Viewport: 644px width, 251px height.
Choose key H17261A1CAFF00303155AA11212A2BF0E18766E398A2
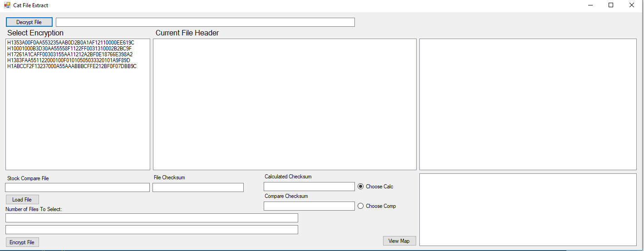click(x=70, y=54)
